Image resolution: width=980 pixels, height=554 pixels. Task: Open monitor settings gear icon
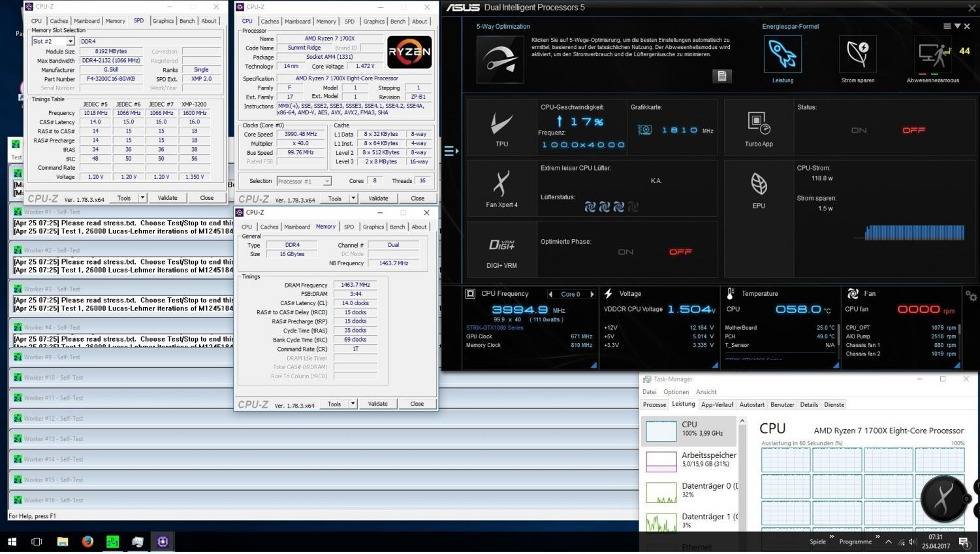(x=971, y=296)
